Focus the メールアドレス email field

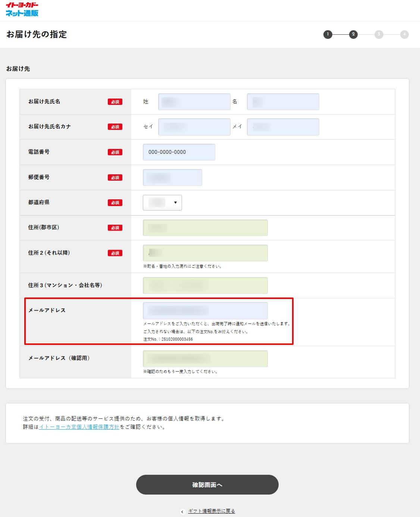click(205, 311)
